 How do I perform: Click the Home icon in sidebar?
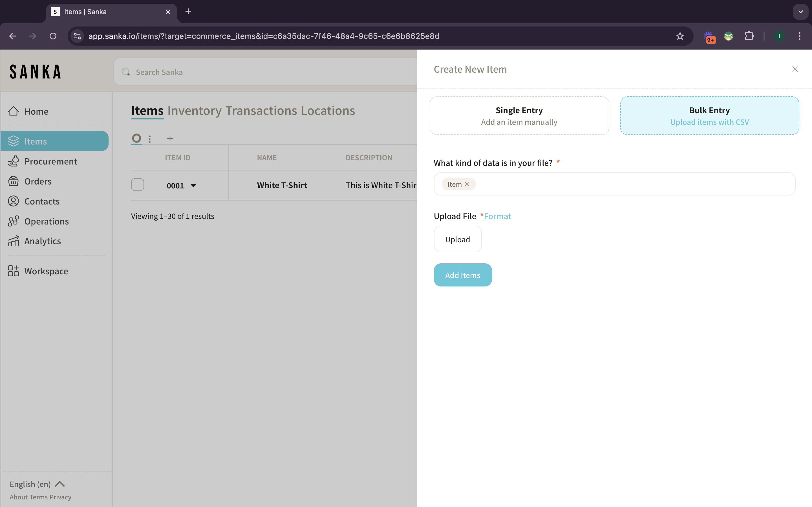[14, 111]
